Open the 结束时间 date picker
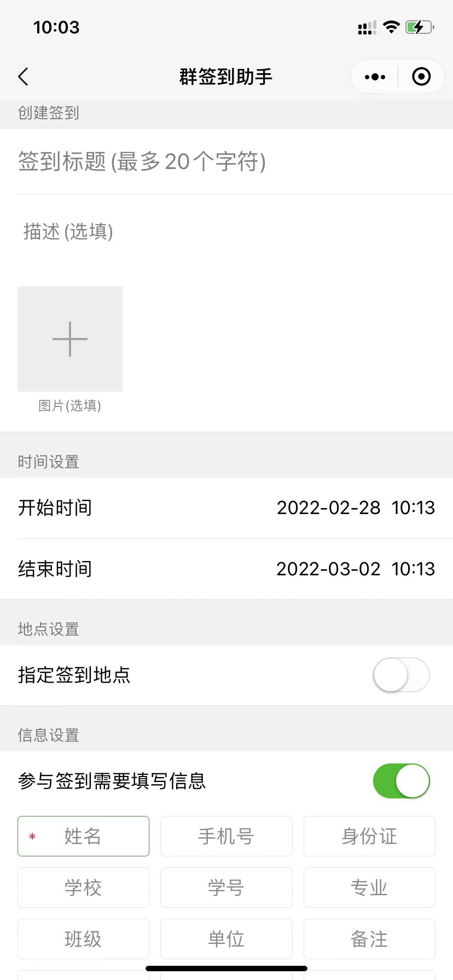453x980 pixels. (x=356, y=569)
